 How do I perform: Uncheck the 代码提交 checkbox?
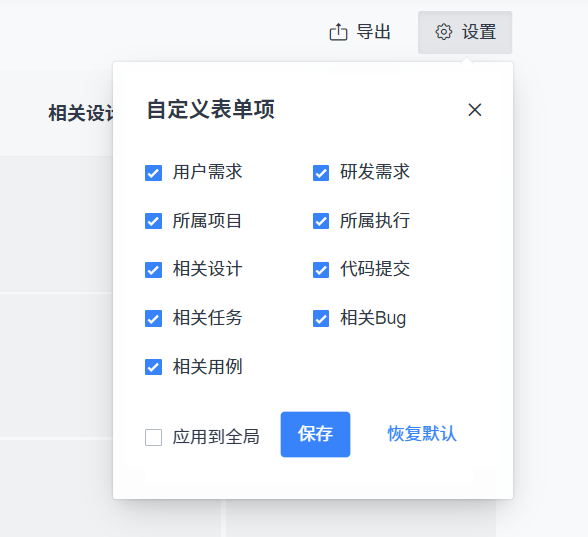321,270
